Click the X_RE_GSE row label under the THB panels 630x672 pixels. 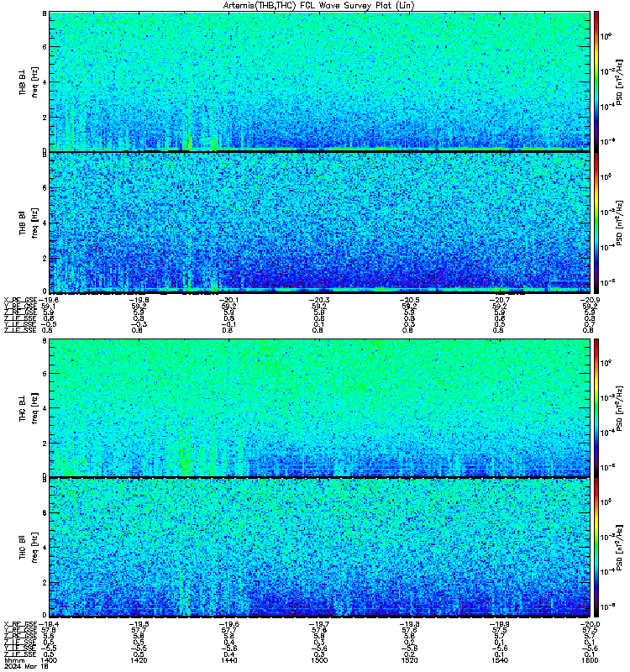point(21,300)
